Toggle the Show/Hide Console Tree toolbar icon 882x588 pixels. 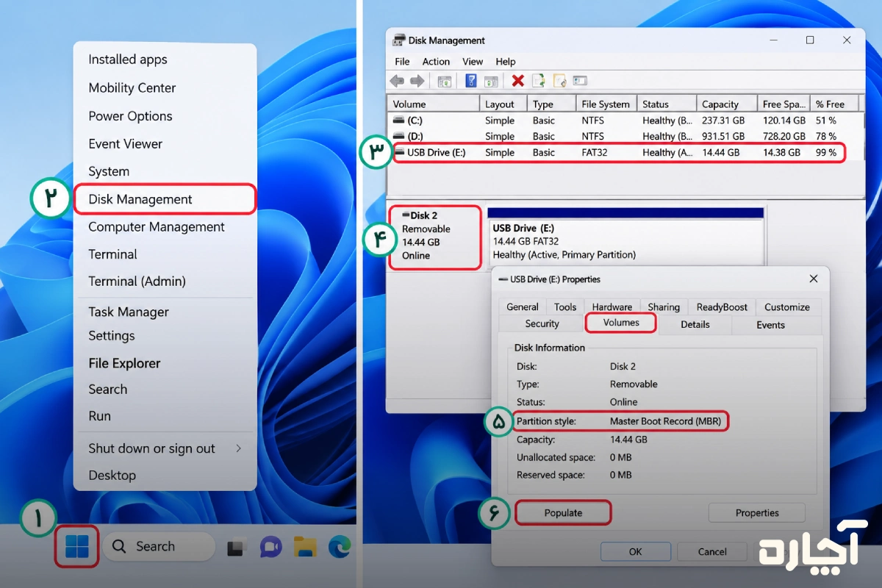pos(444,81)
